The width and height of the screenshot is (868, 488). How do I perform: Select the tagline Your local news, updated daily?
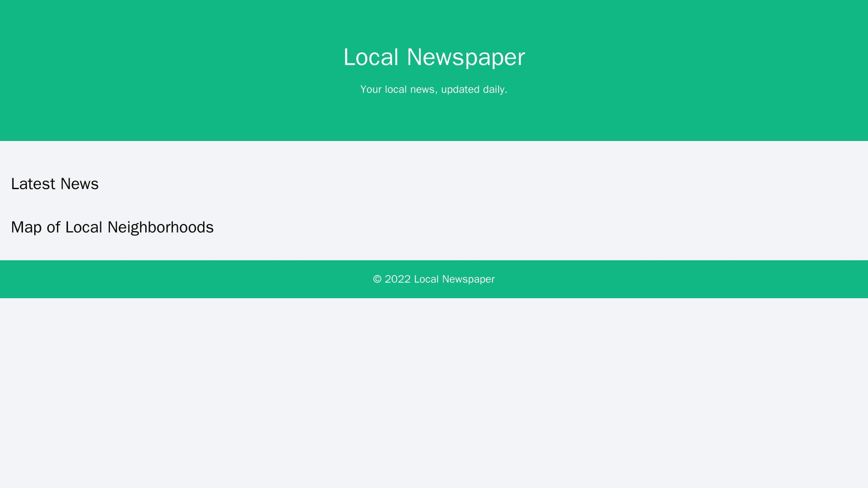click(434, 90)
